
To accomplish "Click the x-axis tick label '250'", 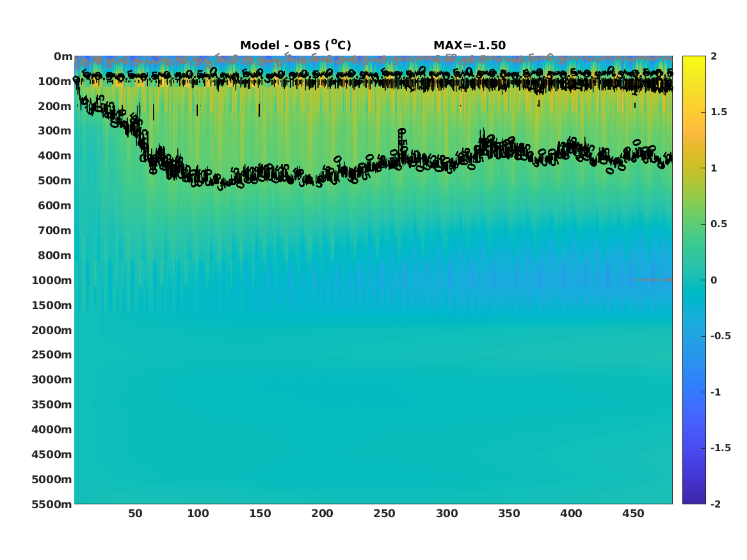I will click(385, 513).
